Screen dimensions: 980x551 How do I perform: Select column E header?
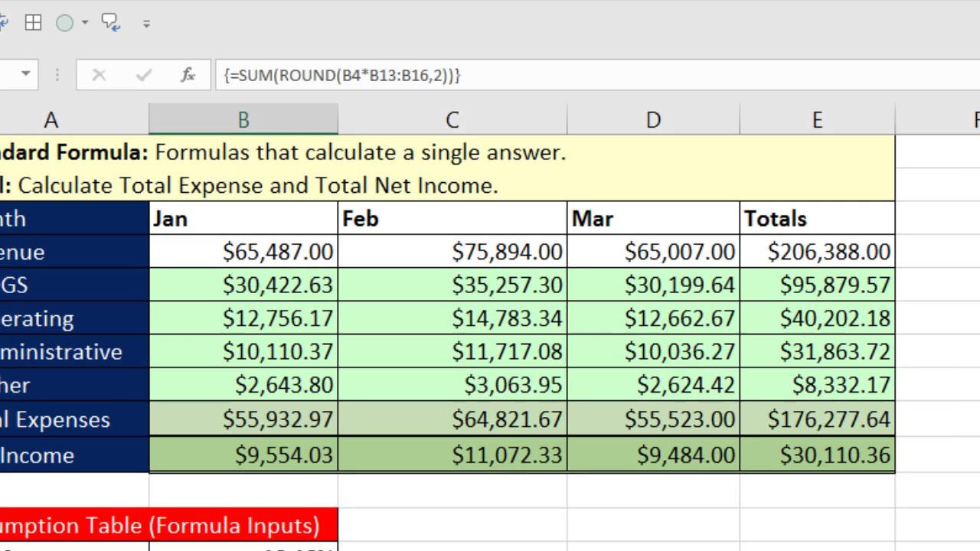817,120
